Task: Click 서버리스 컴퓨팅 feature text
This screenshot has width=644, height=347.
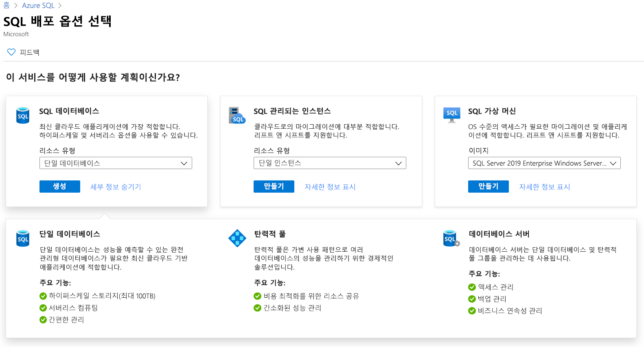Action: (73, 308)
